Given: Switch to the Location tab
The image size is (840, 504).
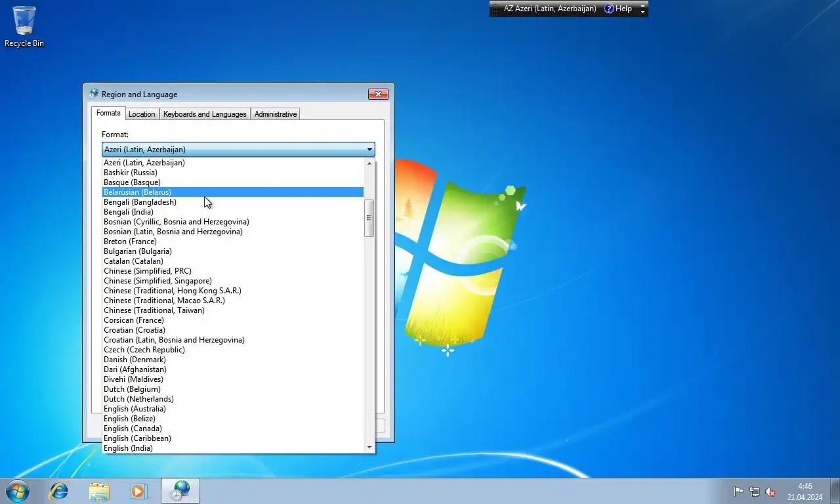Looking at the screenshot, I should pos(142,114).
